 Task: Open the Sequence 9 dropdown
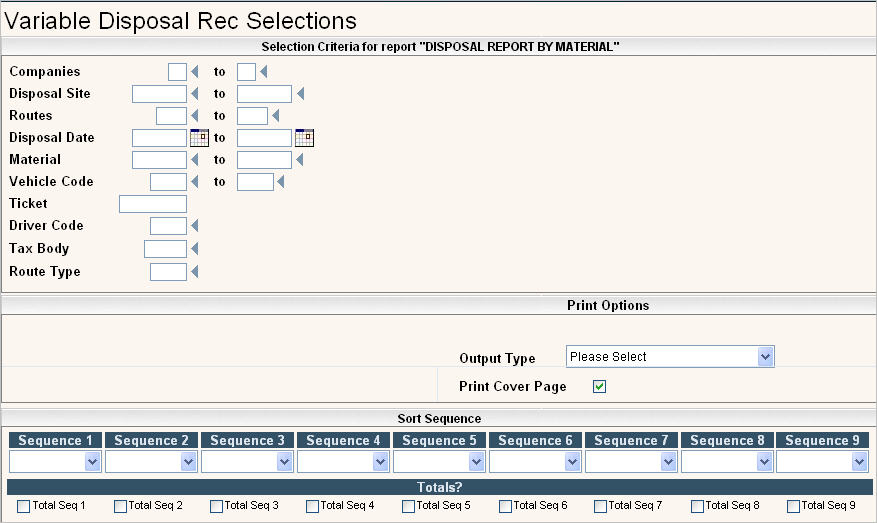point(823,462)
